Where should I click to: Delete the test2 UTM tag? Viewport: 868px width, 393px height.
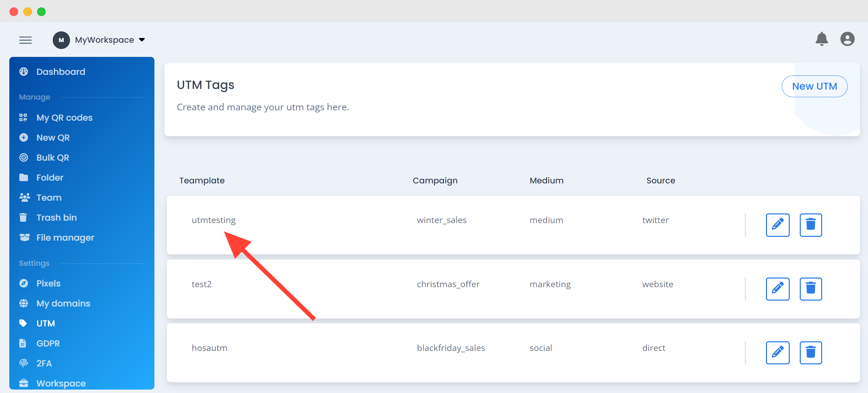pos(811,289)
